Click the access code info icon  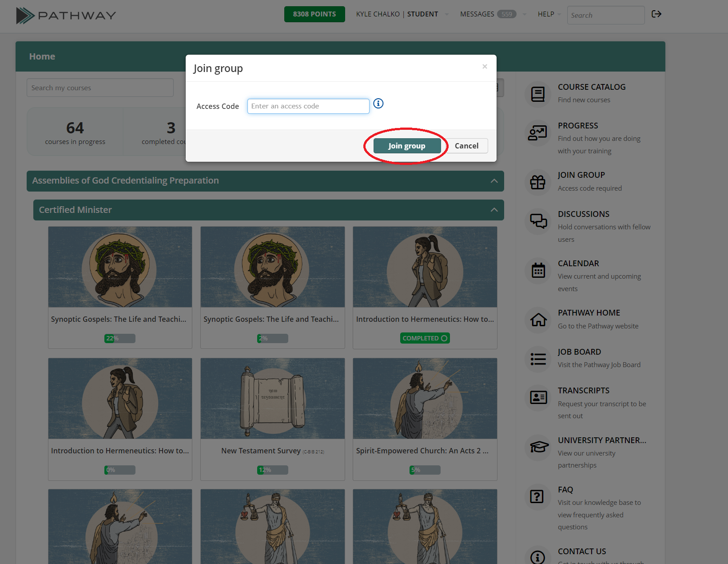point(378,104)
